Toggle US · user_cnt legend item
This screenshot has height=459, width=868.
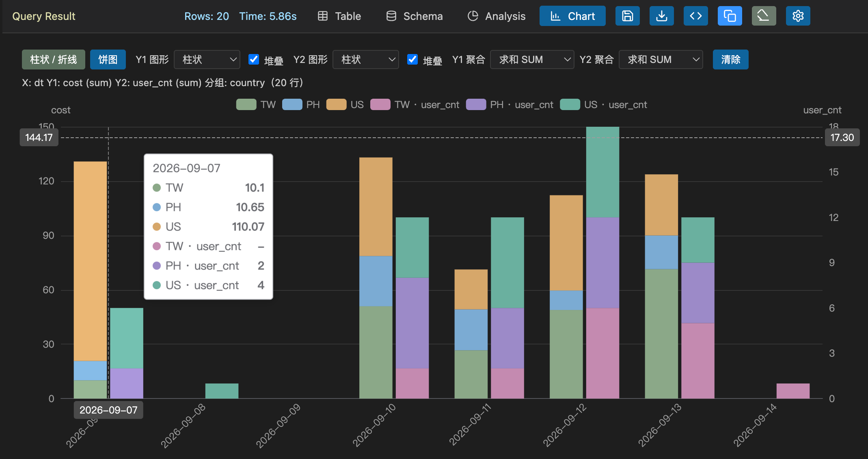(603, 105)
